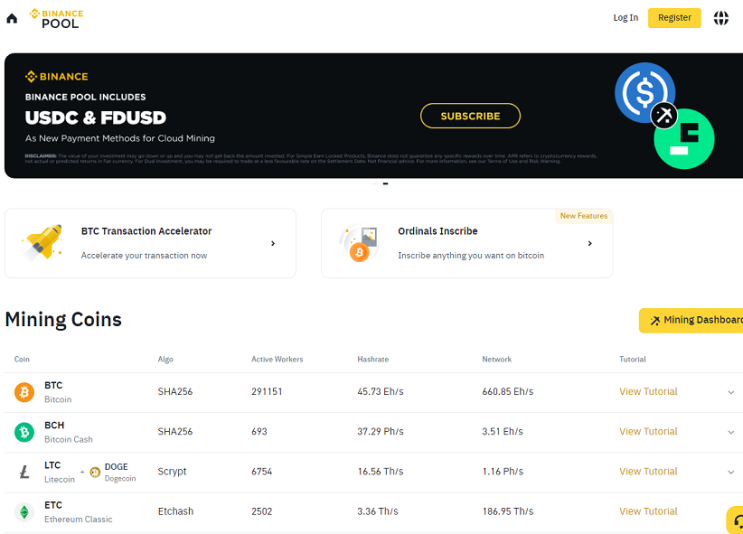Viewport: 743px width, 534px height.
Task: View Tutorial for BCH
Action: point(648,431)
